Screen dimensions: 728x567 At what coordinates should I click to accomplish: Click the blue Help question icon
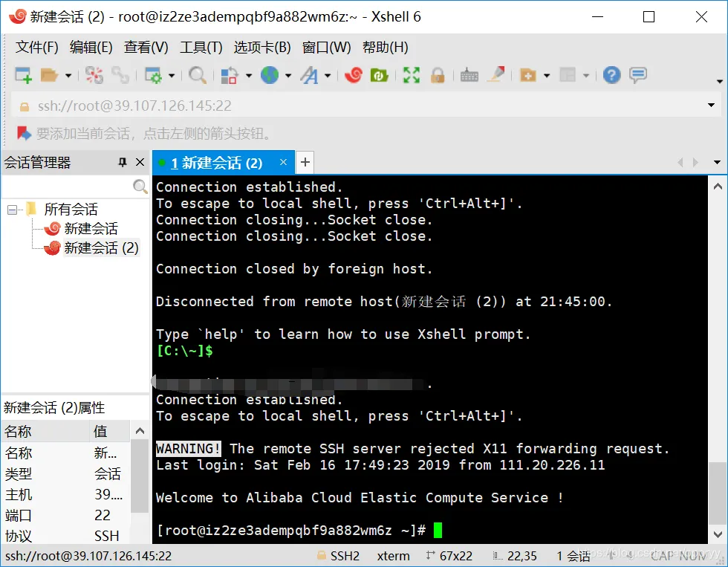[x=611, y=75]
